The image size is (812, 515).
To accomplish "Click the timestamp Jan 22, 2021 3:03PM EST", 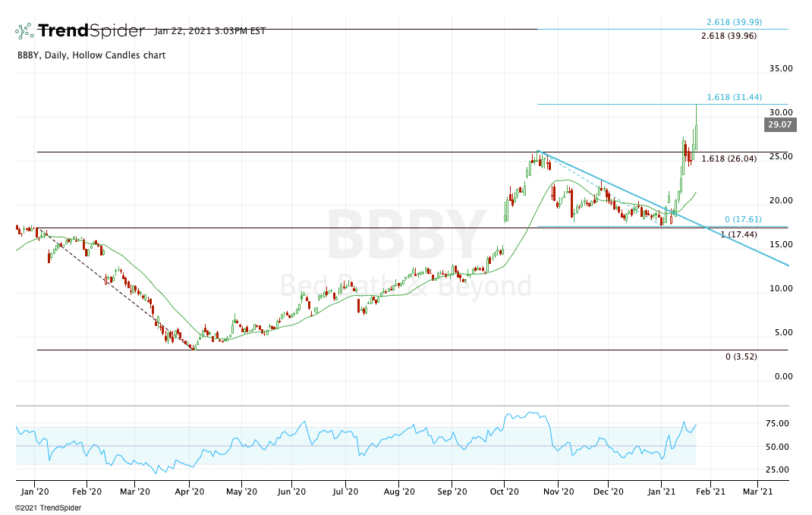I will click(209, 31).
